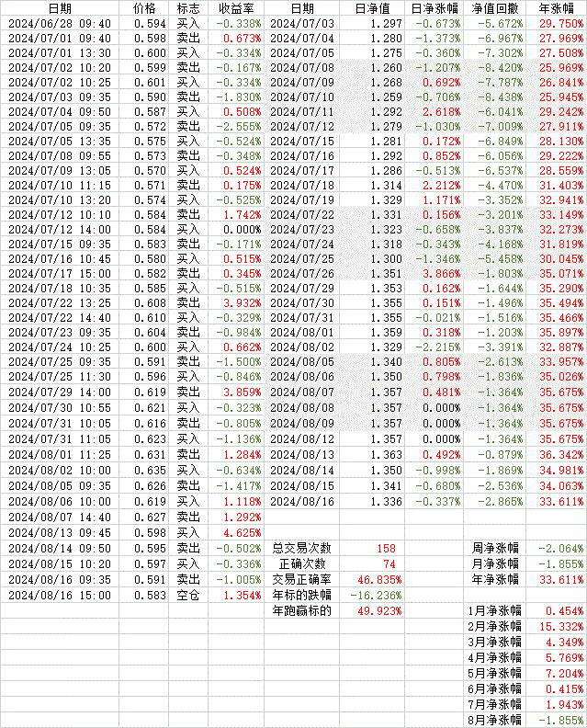Click the 年涨幅 column header
Viewport: 587px width, 728px height.
556,8
